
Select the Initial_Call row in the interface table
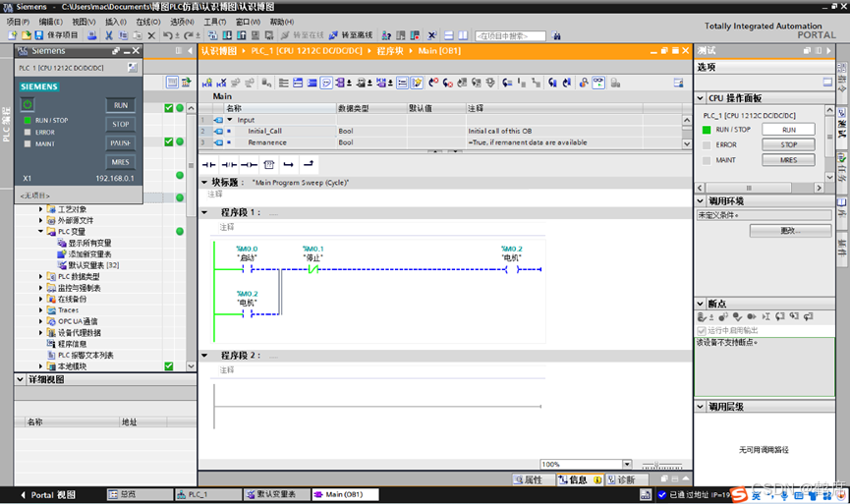[442, 131]
